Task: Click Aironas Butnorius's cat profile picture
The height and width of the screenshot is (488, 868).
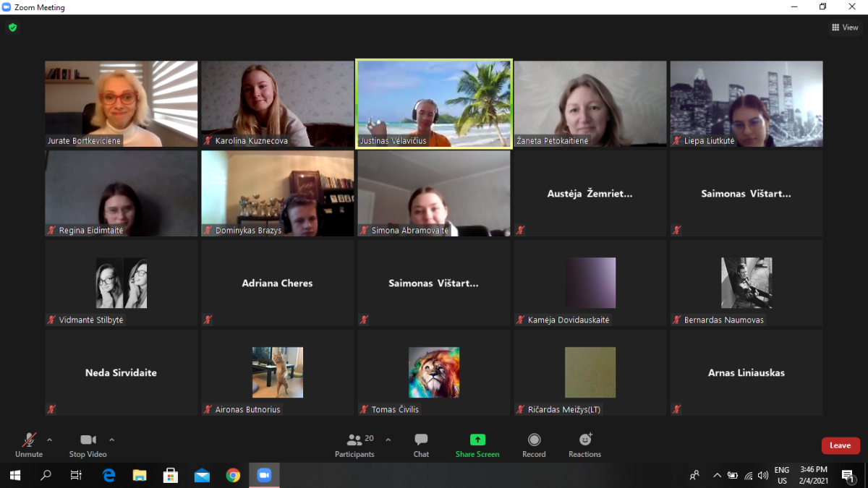Action: coord(278,372)
